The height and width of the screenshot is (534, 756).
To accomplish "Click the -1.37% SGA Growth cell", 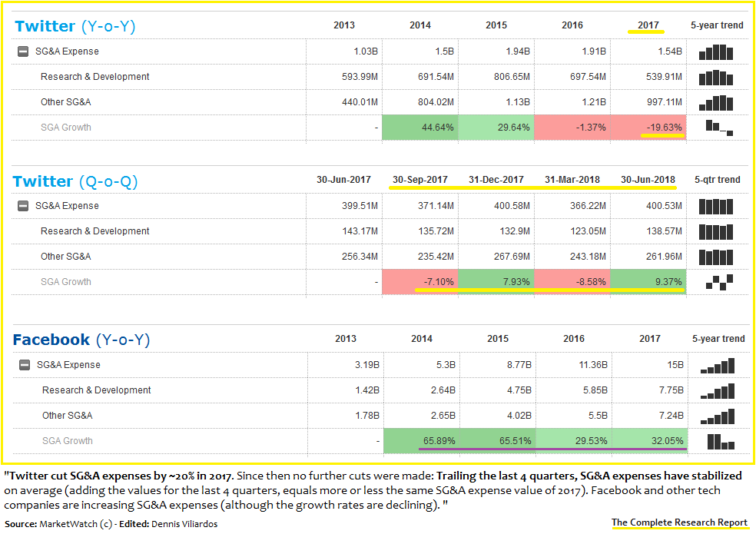I will click(x=572, y=128).
